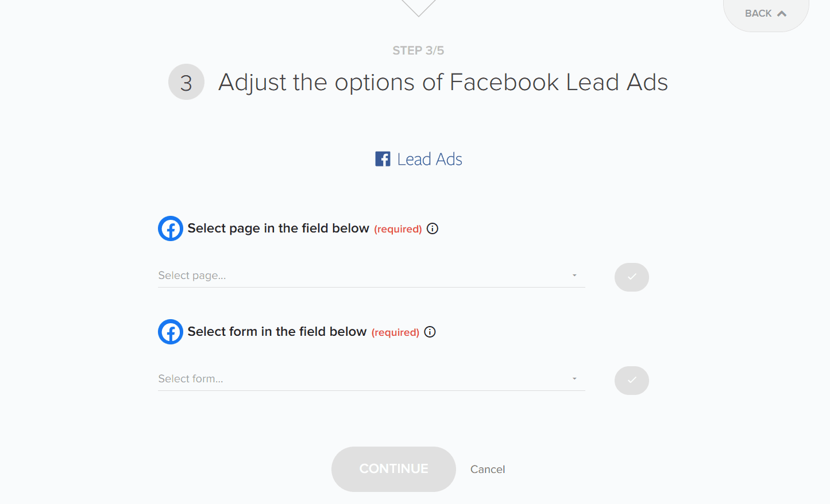Open the info tooltip for Select page

[433, 228]
